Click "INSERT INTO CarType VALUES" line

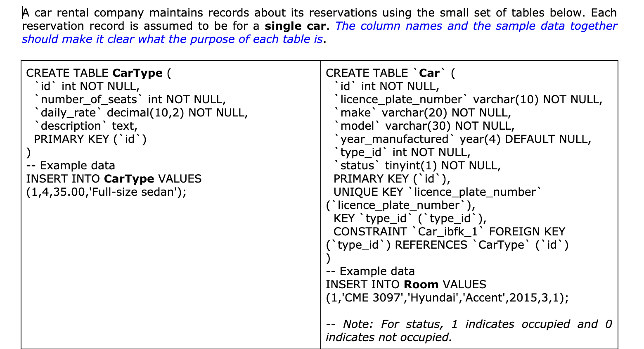click(114, 179)
